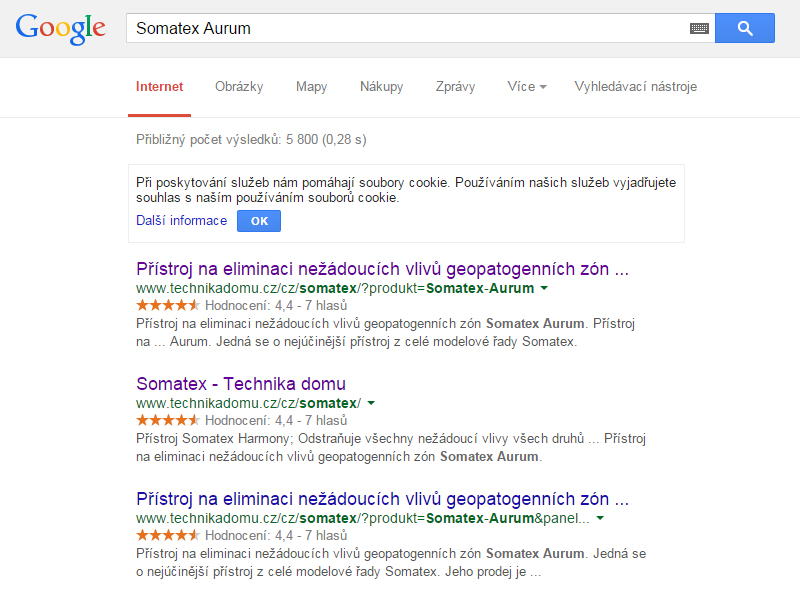Open Vyhledávací nástroje search tools

coord(636,87)
